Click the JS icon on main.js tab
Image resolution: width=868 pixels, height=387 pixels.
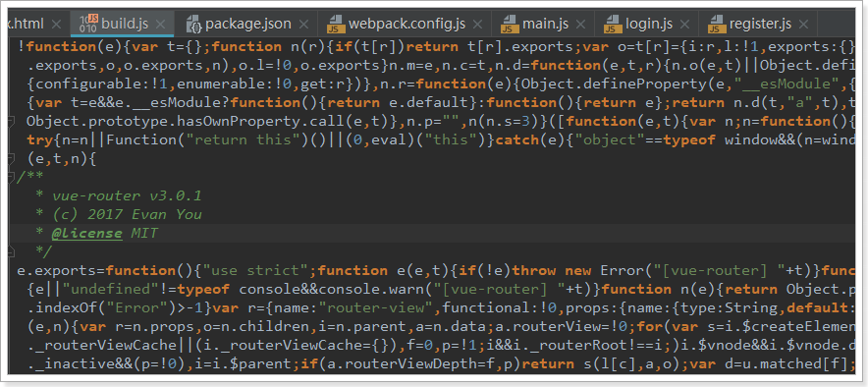click(509, 25)
